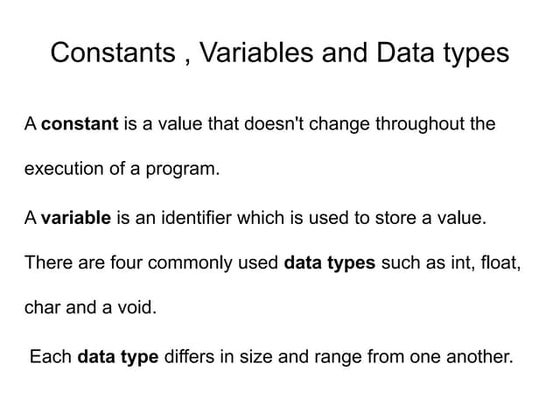The width and height of the screenshot is (560, 420).
Task: Click the bold word 'constant'
Action: (80, 124)
